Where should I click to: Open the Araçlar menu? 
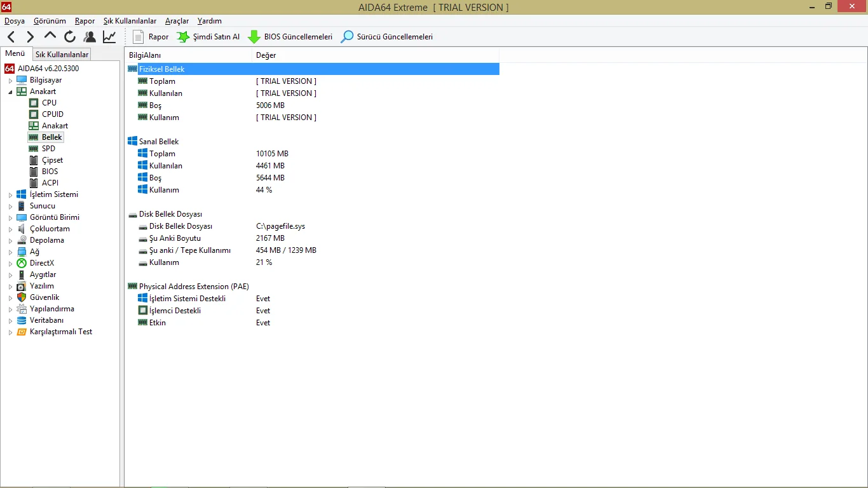coord(177,21)
